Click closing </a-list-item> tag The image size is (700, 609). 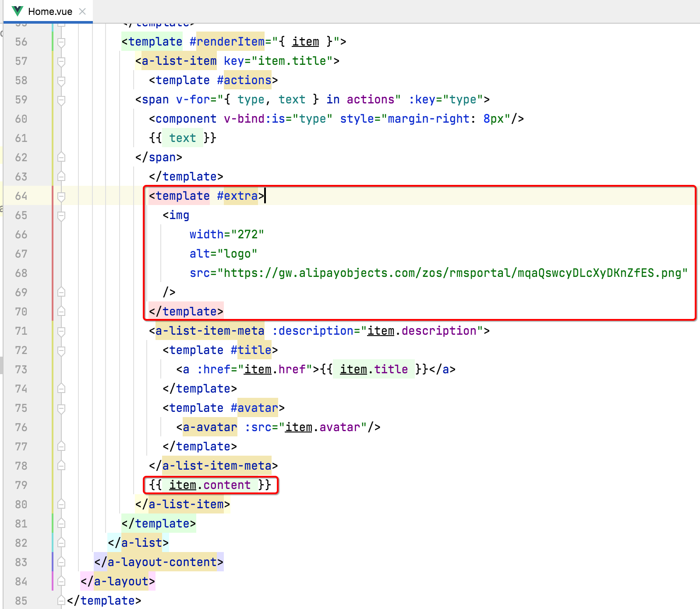[183, 504]
